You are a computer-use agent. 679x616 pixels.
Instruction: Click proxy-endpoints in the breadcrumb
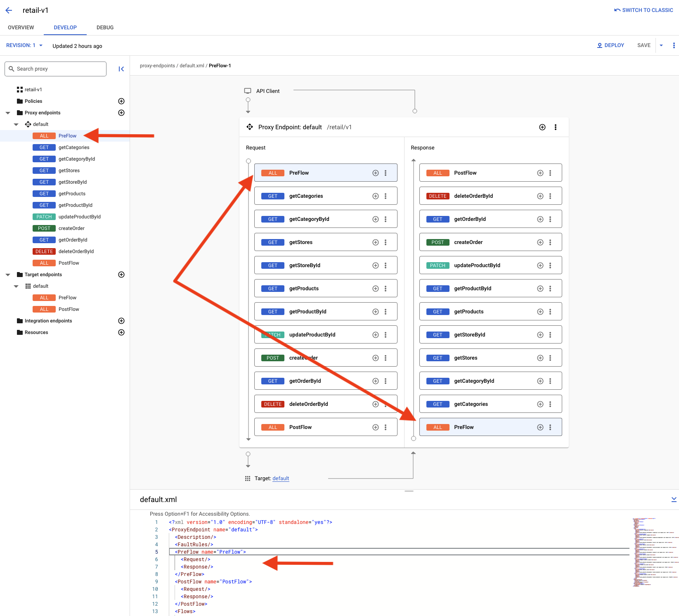coord(157,66)
